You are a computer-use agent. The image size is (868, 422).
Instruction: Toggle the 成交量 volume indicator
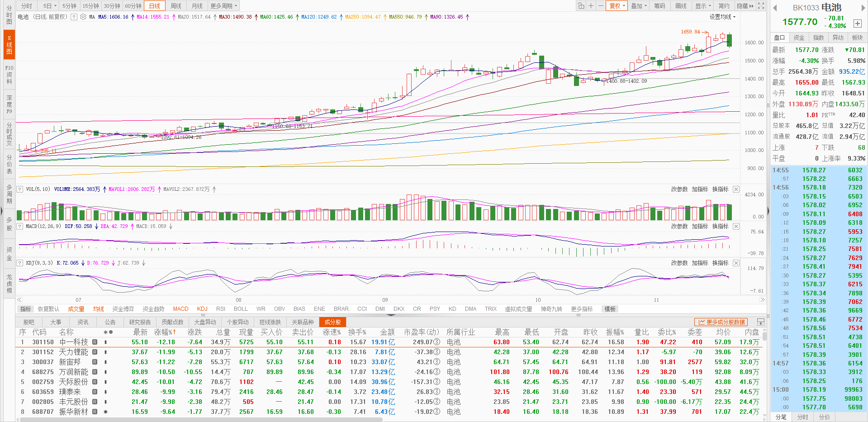click(76, 309)
